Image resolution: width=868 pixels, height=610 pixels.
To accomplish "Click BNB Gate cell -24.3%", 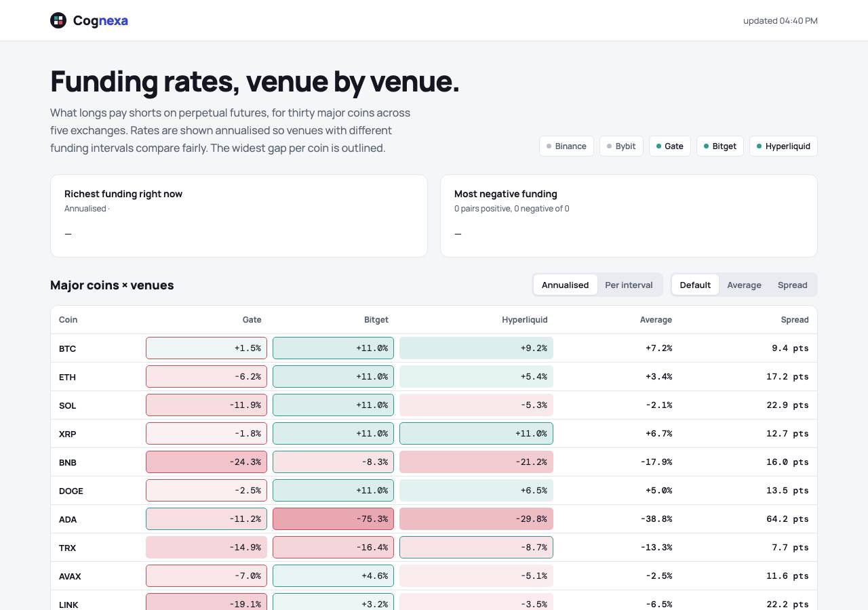I will (206, 462).
